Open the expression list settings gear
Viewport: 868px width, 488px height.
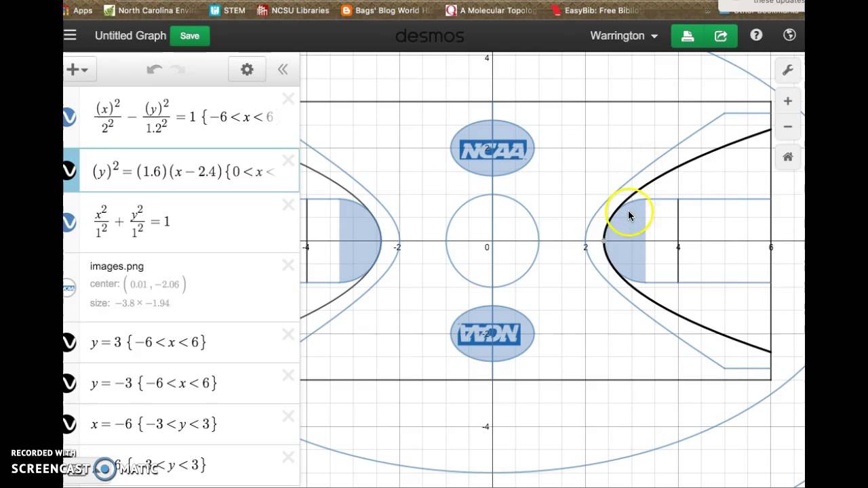click(247, 69)
